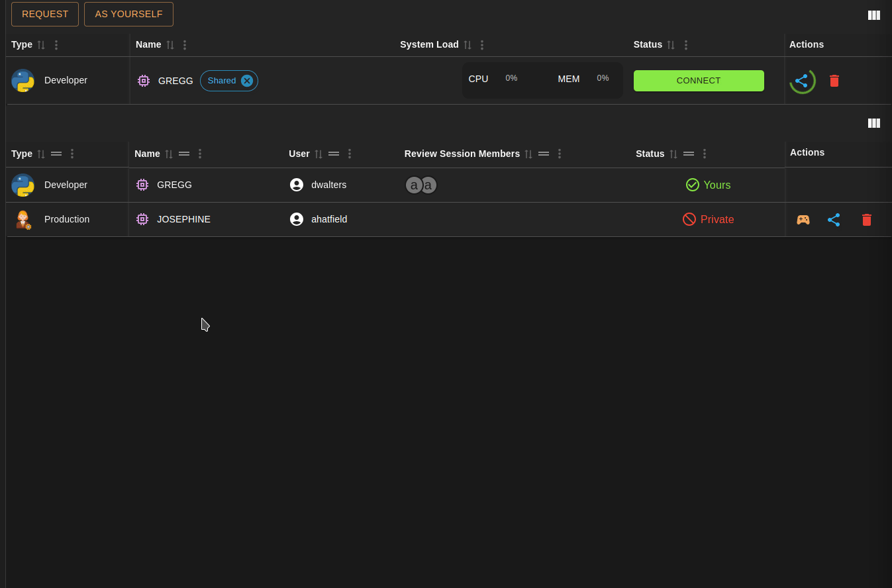Click the Private status blocked icon
Screen dimensions: 892x588
[689, 219]
